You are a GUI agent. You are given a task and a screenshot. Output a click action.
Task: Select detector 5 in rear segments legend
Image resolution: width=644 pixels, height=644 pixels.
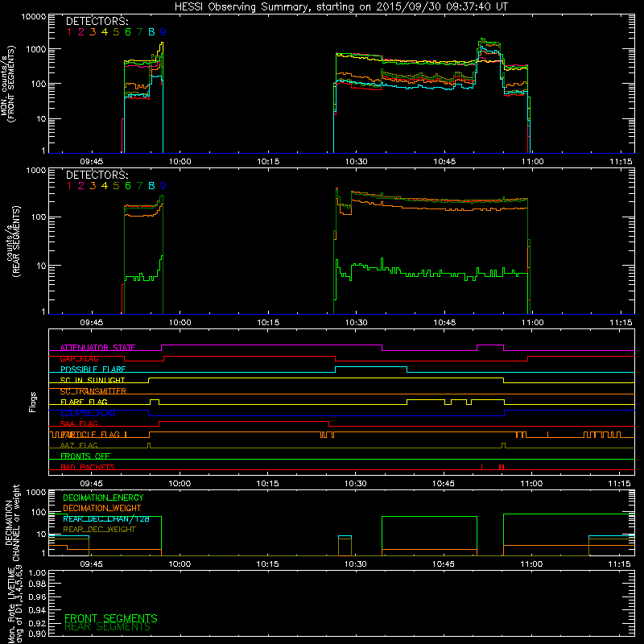click(116, 186)
